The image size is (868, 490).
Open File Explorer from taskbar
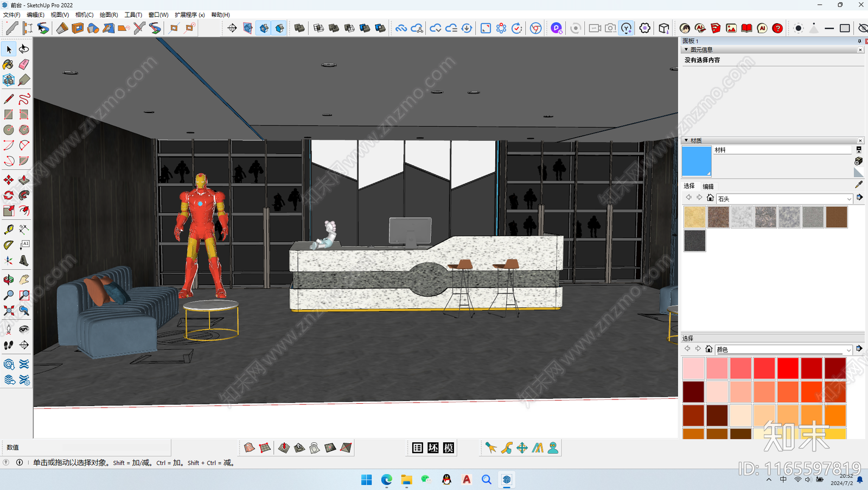(406, 480)
